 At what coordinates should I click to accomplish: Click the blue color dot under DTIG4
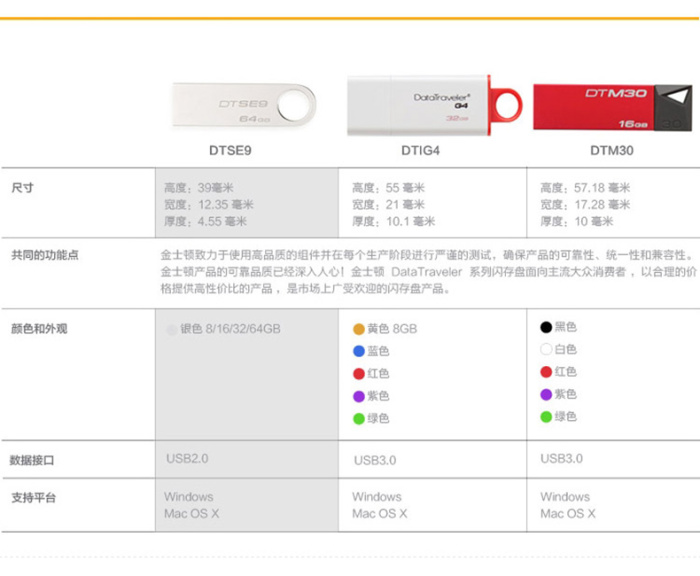point(359,351)
